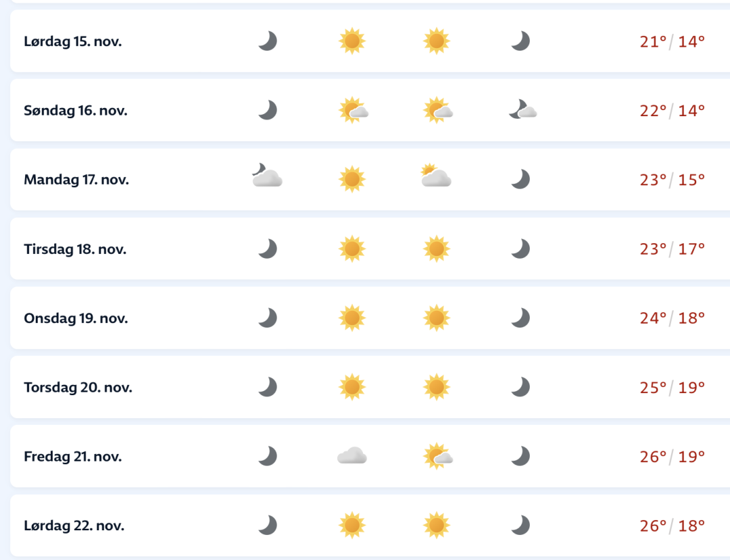Click the first sun icon on Lørdag 22. nov.
The width and height of the screenshot is (730, 560).
[351, 525]
